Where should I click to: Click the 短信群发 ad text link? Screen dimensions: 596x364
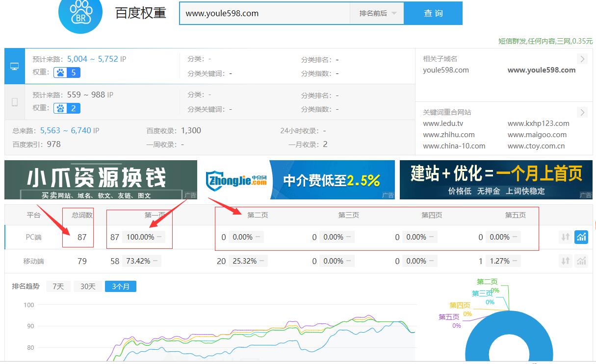click(x=545, y=41)
